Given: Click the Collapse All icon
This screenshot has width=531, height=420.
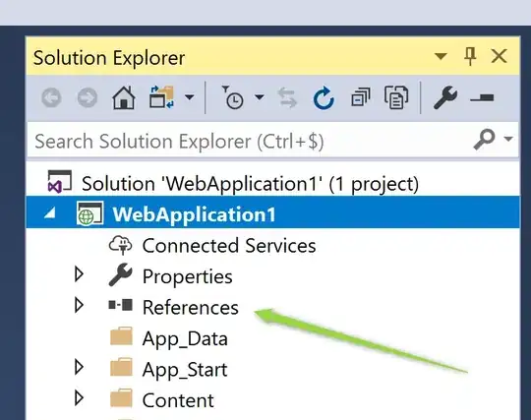Looking at the screenshot, I should pyautogui.click(x=360, y=97).
